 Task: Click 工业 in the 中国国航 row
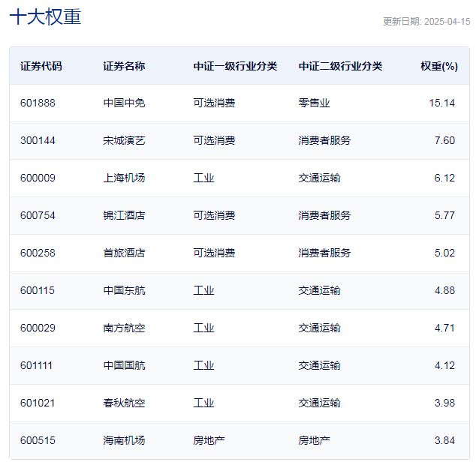tap(203, 365)
